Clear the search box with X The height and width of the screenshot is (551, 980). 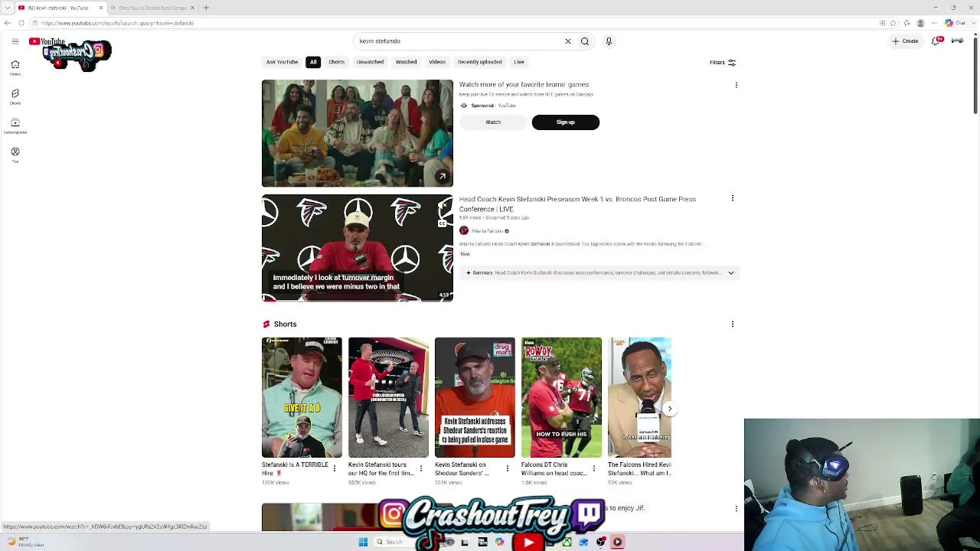(x=567, y=41)
